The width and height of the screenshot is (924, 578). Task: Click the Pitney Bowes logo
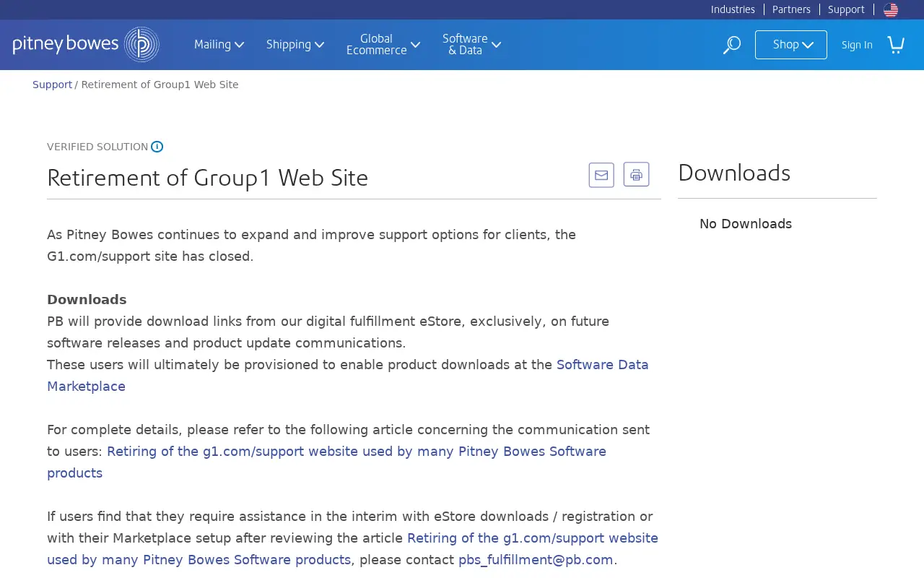pyautogui.click(x=86, y=45)
